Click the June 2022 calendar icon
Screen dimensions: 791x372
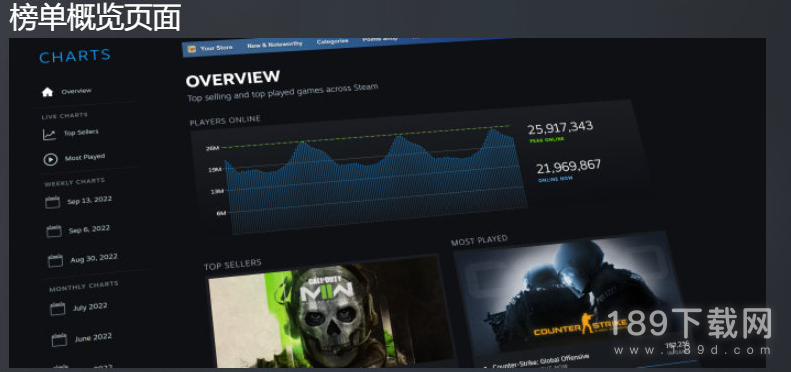click(59, 340)
